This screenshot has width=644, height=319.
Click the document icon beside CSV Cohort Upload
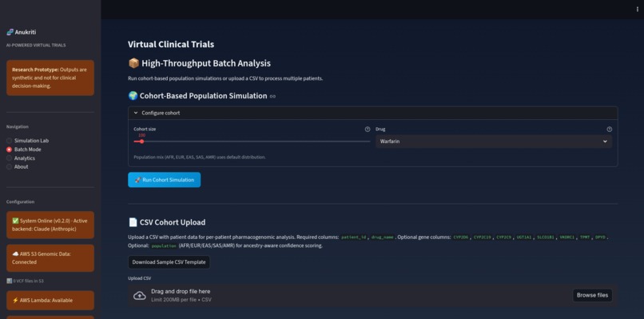[133, 222]
